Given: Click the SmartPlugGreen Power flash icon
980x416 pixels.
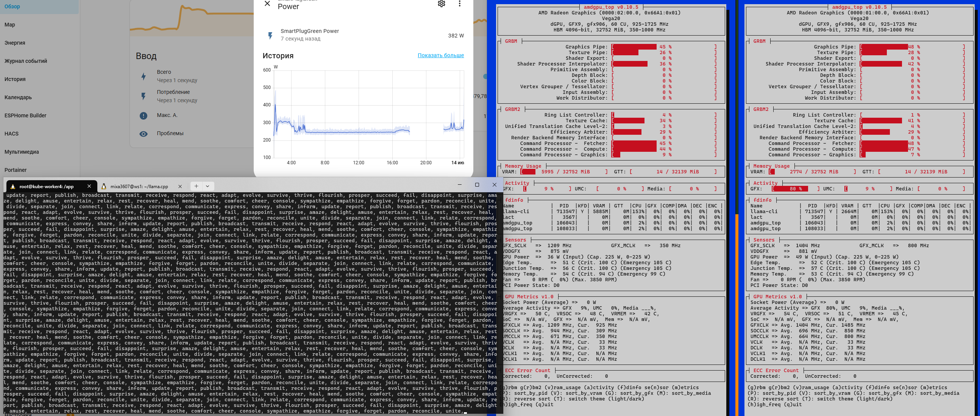Looking at the screenshot, I should tap(270, 35).
